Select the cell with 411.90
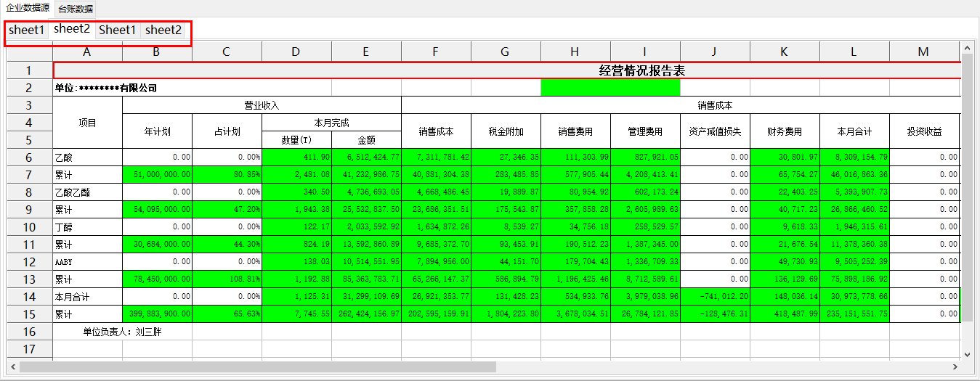The height and width of the screenshot is (381, 980). (296, 157)
